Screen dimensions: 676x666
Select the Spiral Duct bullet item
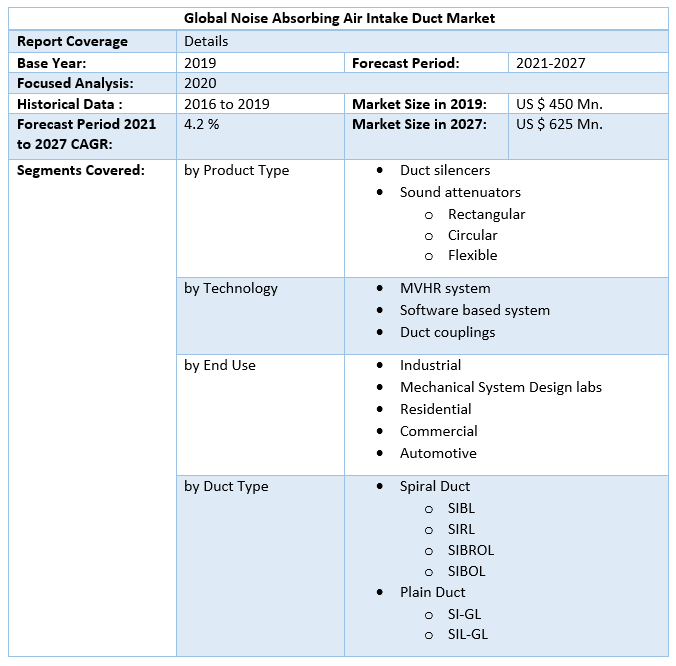point(434,486)
